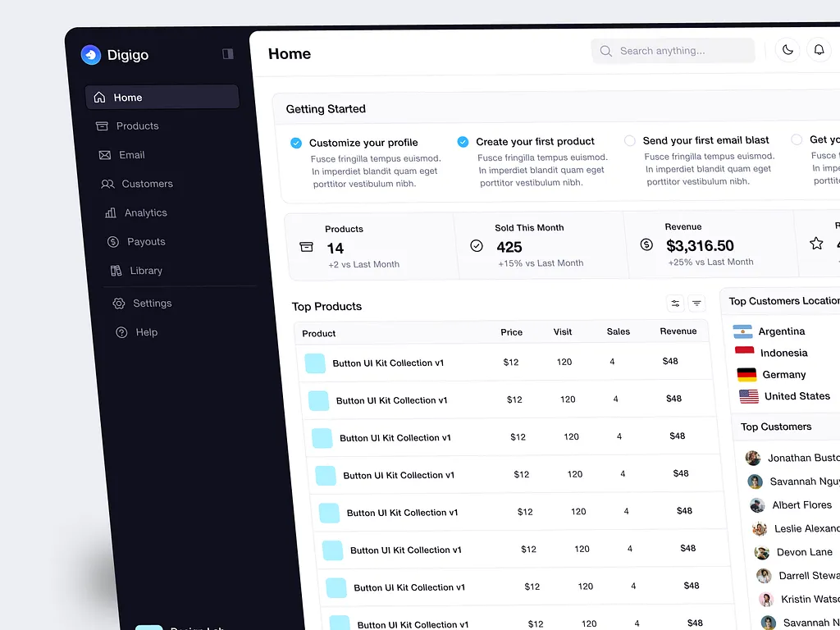Viewport: 840px width, 630px height.
Task: Open the notifications bell
Action: (x=819, y=50)
